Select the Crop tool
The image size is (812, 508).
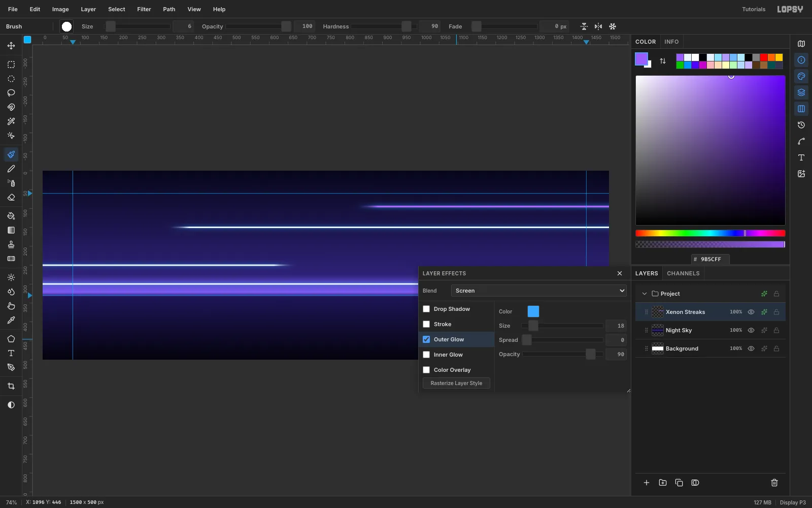coord(11,386)
